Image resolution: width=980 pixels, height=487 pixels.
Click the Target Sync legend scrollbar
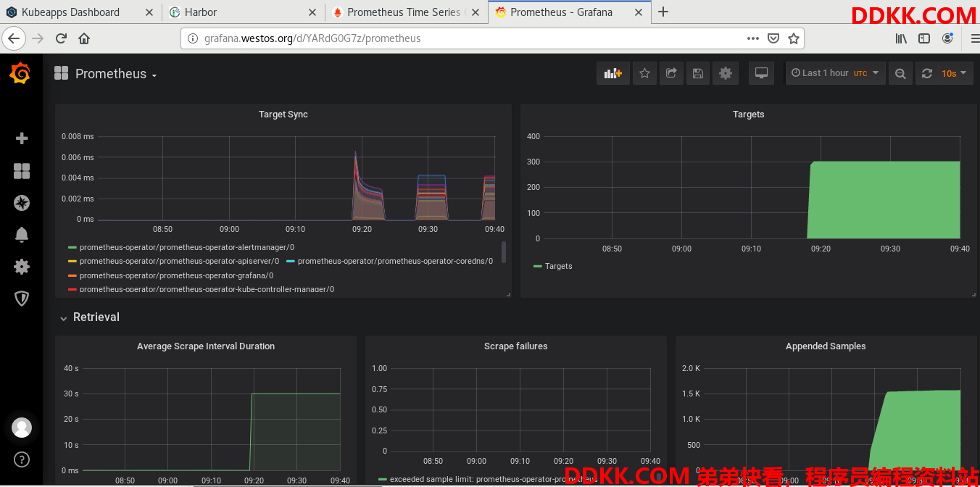tap(504, 252)
